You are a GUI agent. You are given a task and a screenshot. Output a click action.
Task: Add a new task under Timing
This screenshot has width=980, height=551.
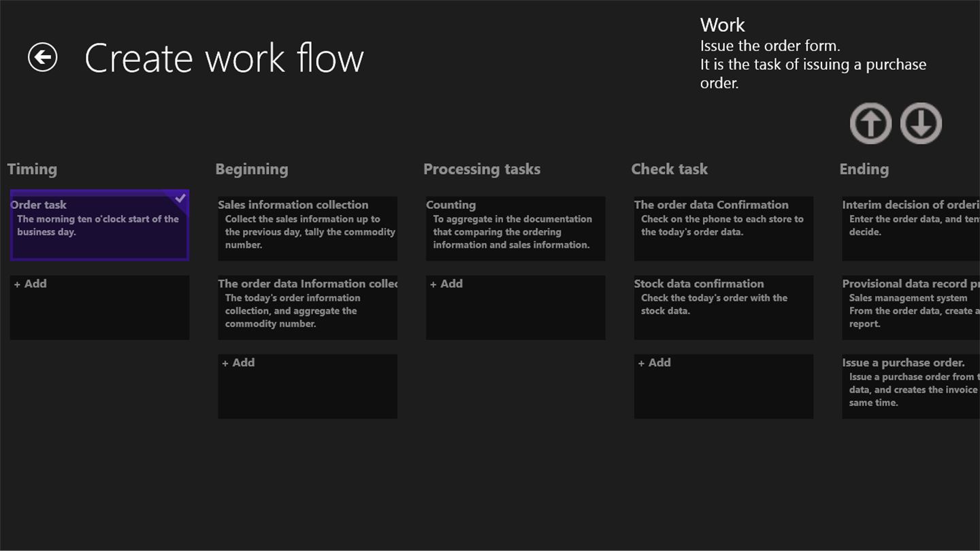click(99, 307)
